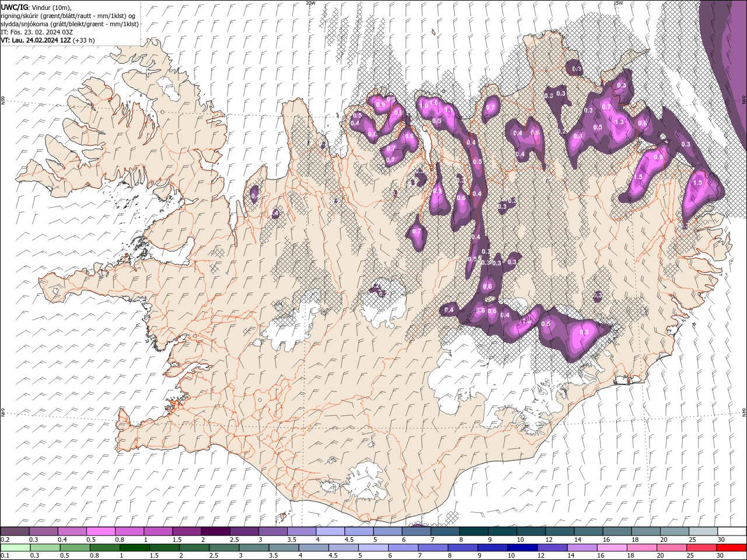747x560 pixels.
Task: Click the very dark purple snow swatch at 2
Action: click(x=215, y=531)
